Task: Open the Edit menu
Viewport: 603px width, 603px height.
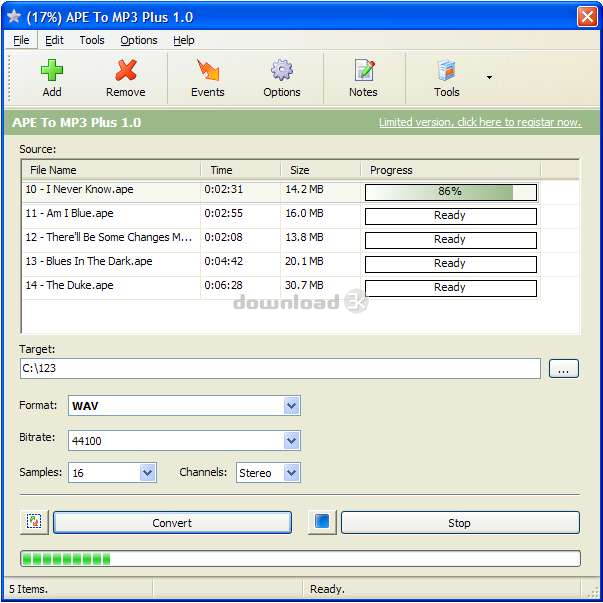Action: (54, 40)
